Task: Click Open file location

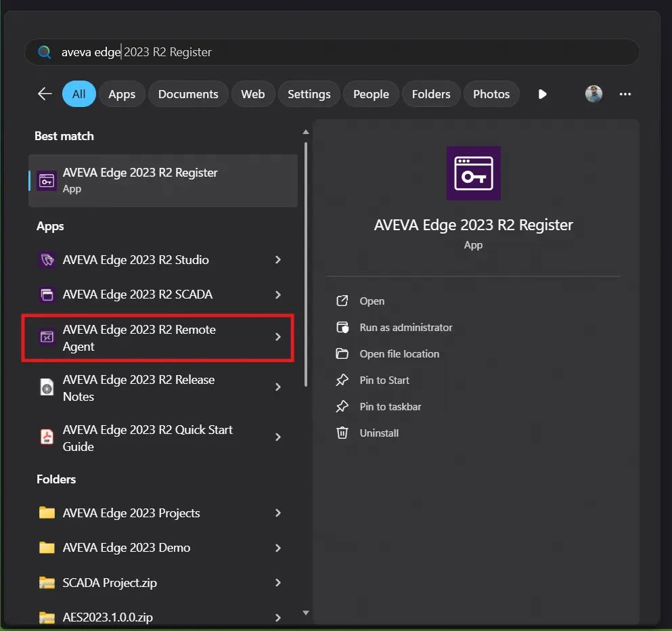Action: point(399,353)
